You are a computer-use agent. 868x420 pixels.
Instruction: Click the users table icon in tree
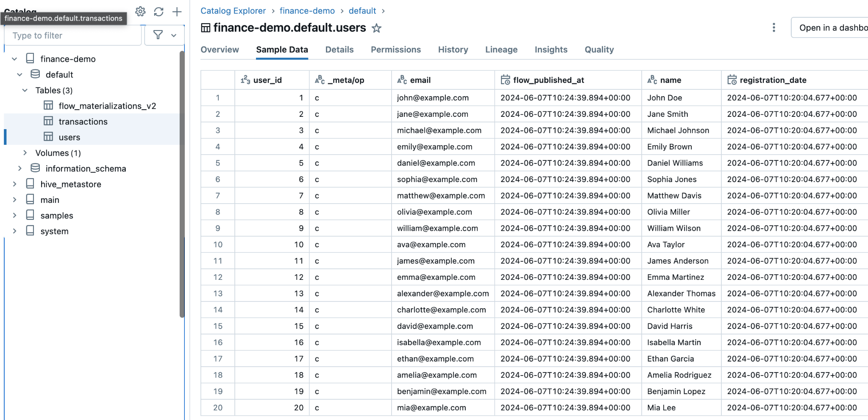point(49,137)
